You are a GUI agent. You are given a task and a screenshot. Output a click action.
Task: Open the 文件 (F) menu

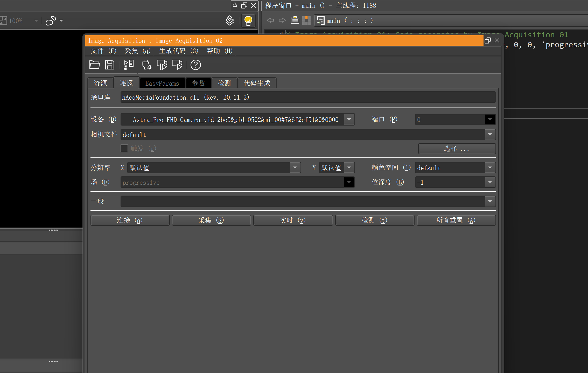tap(103, 51)
